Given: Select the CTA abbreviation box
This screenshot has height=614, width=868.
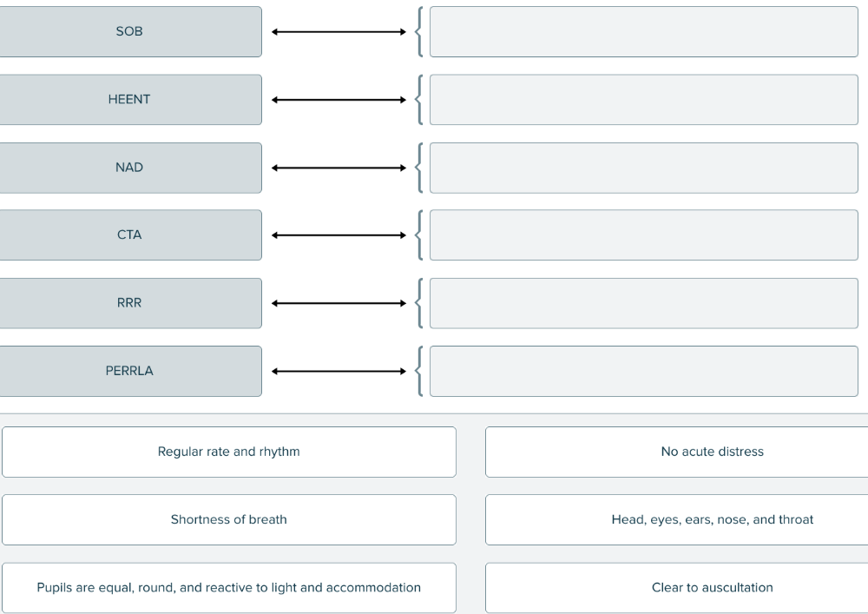Looking at the screenshot, I should 129,235.
